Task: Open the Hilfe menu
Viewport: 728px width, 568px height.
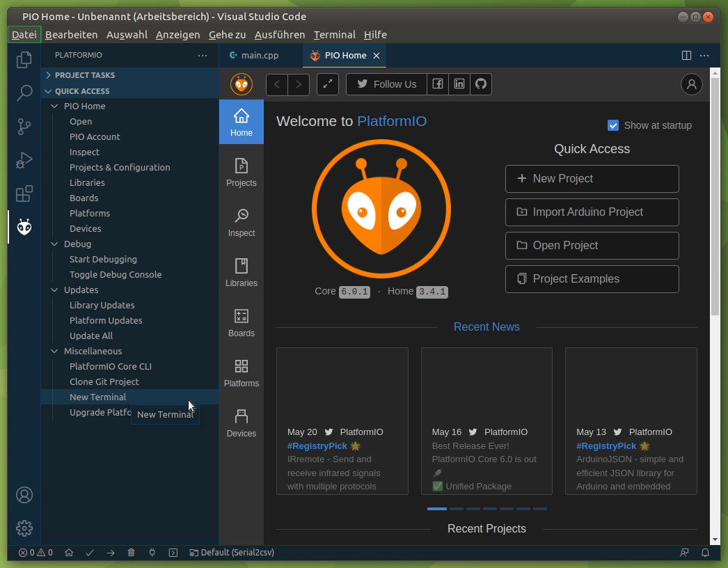Action: (x=375, y=35)
